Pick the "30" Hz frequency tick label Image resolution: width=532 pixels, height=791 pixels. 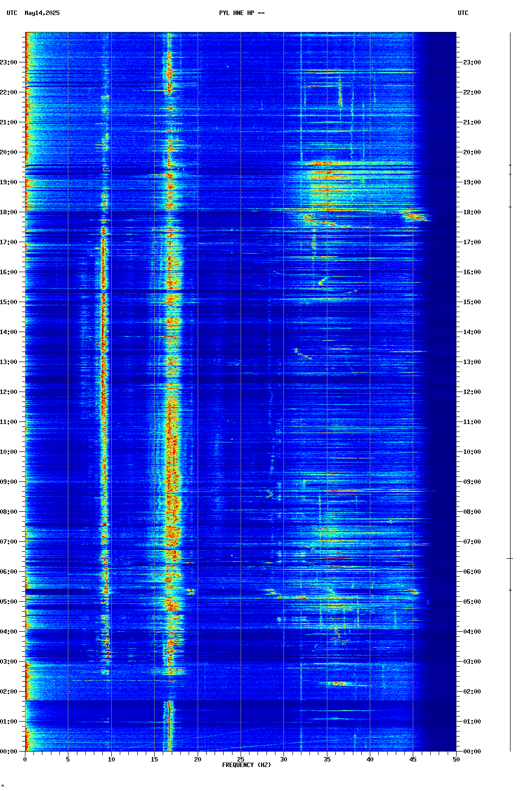pyautogui.click(x=283, y=760)
